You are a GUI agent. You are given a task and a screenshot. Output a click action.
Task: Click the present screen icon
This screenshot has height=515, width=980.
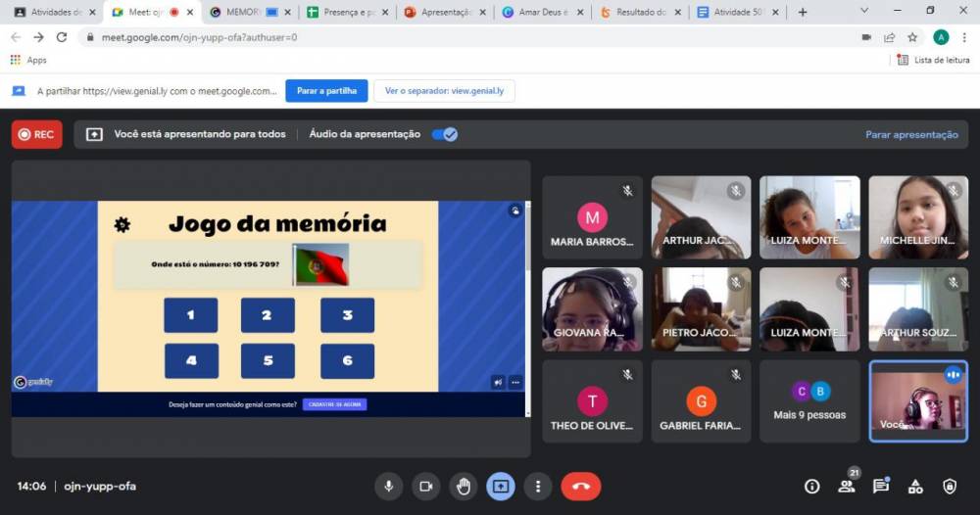(501, 486)
